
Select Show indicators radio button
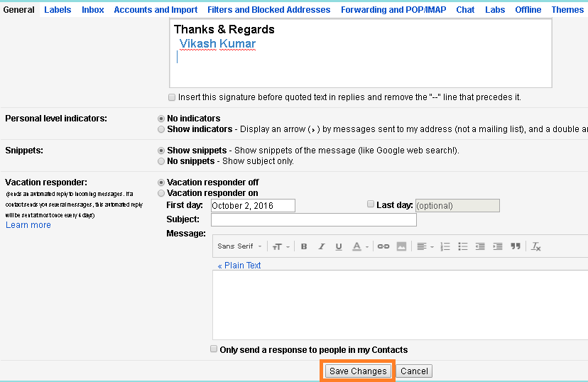(x=161, y=129)
